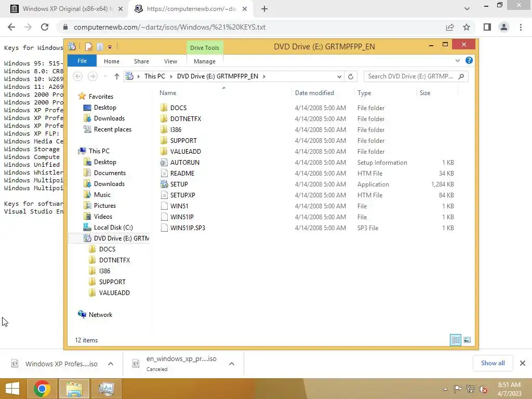Screen dimensions: 532x399
Task: Open File Explorer from the taskbar
Action: (74, 389)
